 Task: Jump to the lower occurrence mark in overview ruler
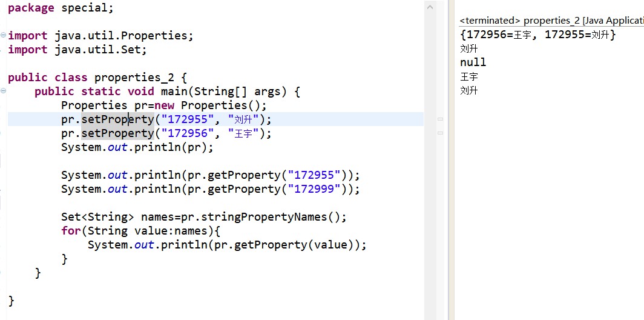pos(440,133)
